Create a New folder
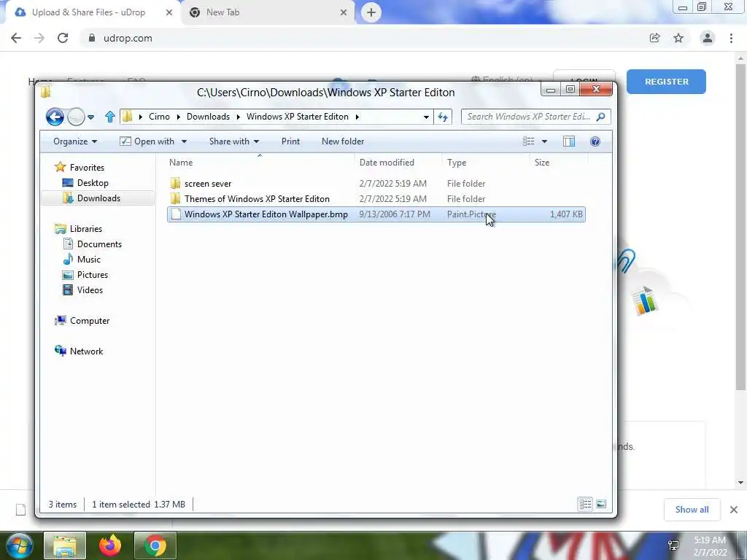Screen dimensions: 747x560 pos(343,141)
